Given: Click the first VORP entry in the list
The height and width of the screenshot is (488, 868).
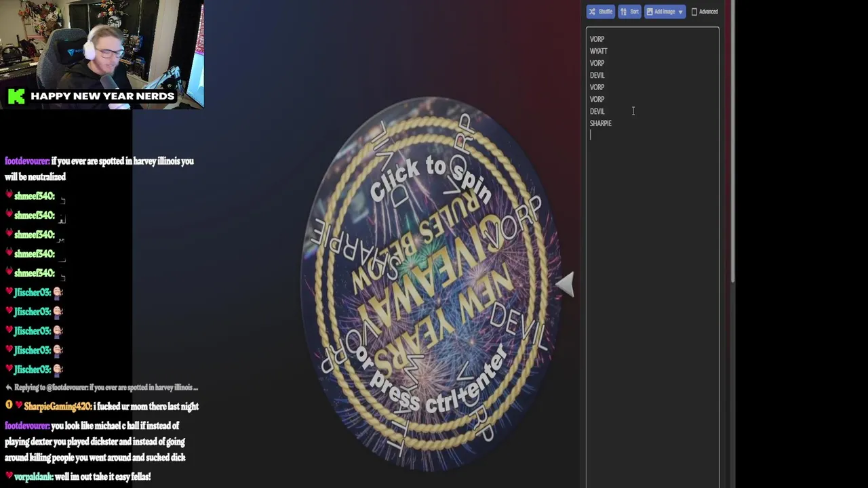Looking at the screenshot, I should [x=597, y=39].
